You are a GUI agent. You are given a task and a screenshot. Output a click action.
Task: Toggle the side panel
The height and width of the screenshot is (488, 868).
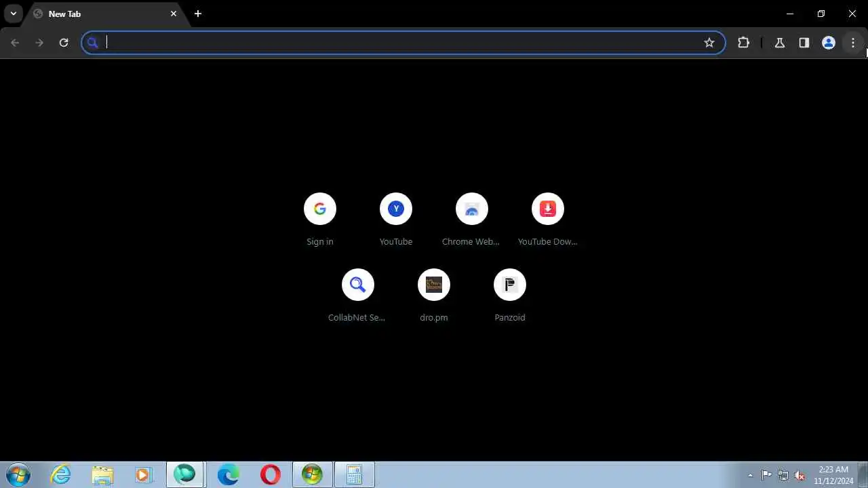point(804,43)
